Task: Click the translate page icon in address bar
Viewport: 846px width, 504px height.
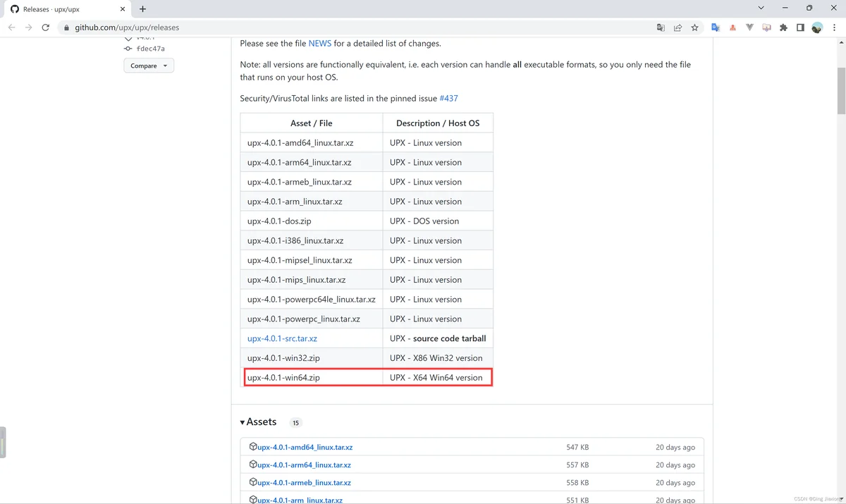Action: [661, 27]
